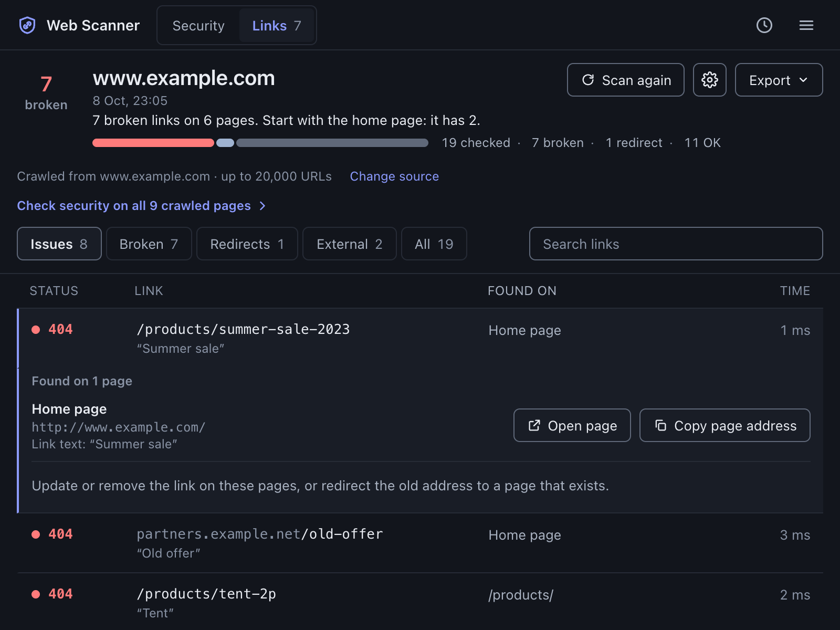
Task: Click the "19 checked" stat text
Action: click(476, 143)
